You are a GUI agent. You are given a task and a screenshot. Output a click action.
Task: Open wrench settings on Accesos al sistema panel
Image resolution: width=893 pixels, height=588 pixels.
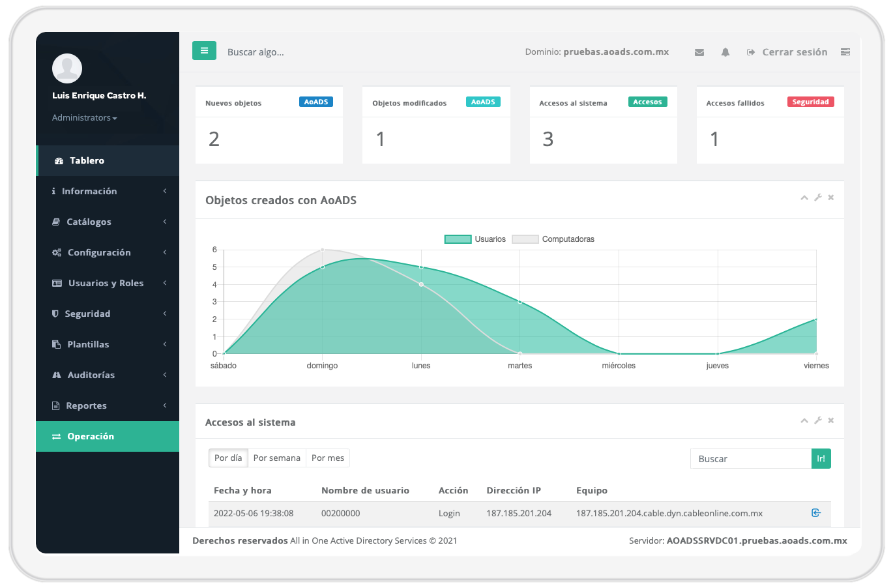[818, 420]
